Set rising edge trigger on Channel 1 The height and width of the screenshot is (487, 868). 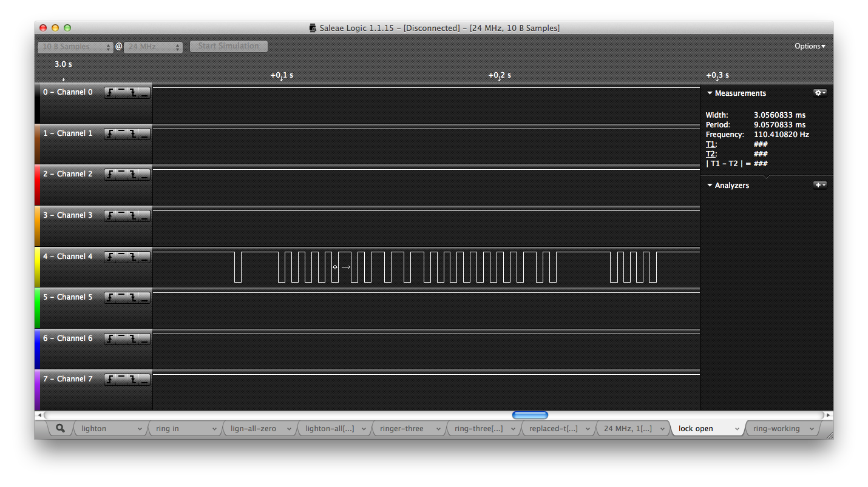tap(110, 134)
